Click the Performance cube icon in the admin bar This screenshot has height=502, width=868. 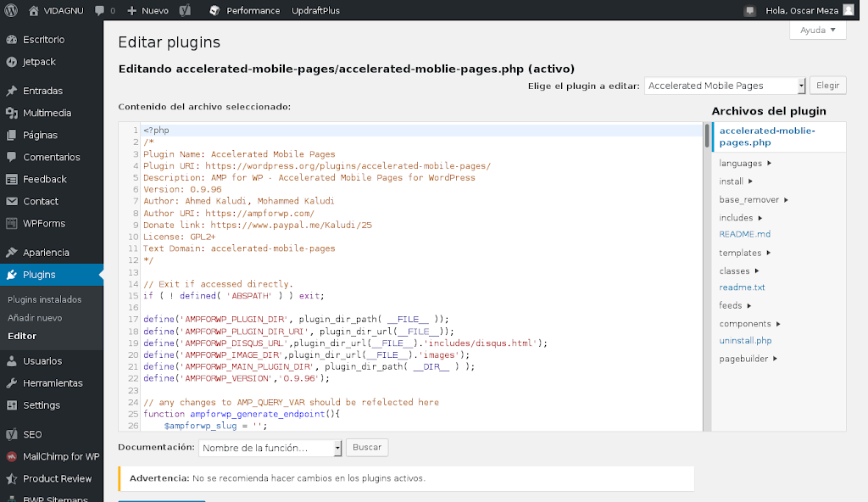tap(214, 10)
